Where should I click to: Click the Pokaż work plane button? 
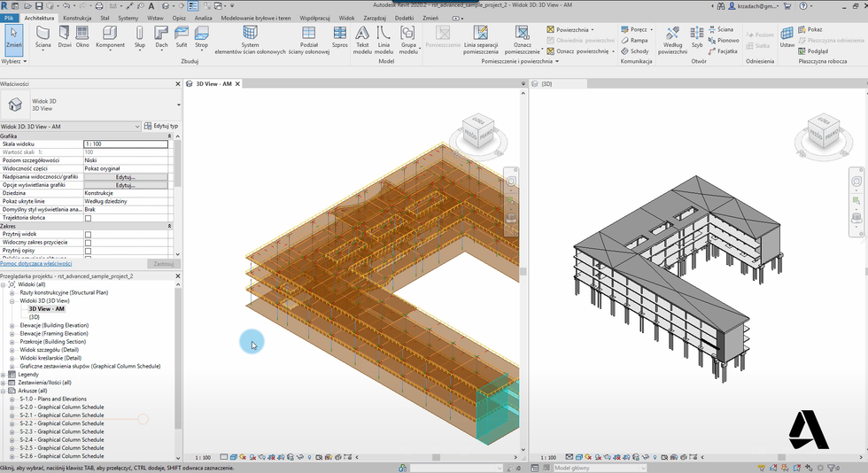point(810,29)
